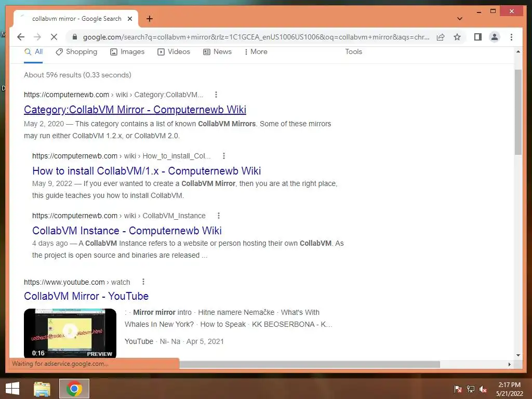The width and height of the screenshot is (532, 399).
Task: Click the address bar URL field
Action: (x=256, y=37)
